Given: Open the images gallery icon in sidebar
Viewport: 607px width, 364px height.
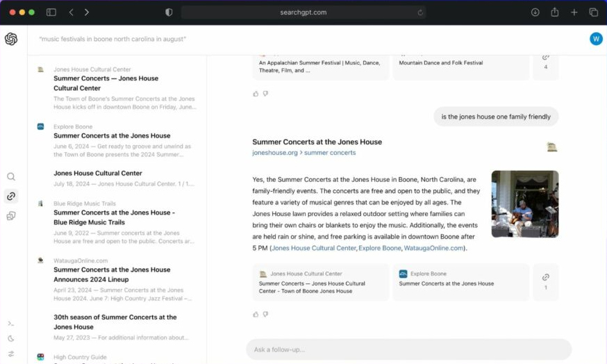Looking at the screenshot, I should tap(11, 216).
